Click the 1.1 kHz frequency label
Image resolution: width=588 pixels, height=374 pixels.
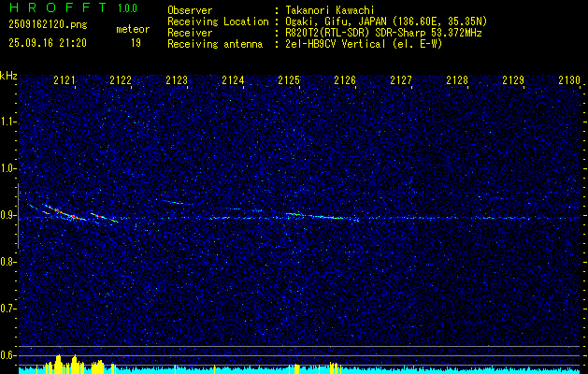[x=7, y=122]
